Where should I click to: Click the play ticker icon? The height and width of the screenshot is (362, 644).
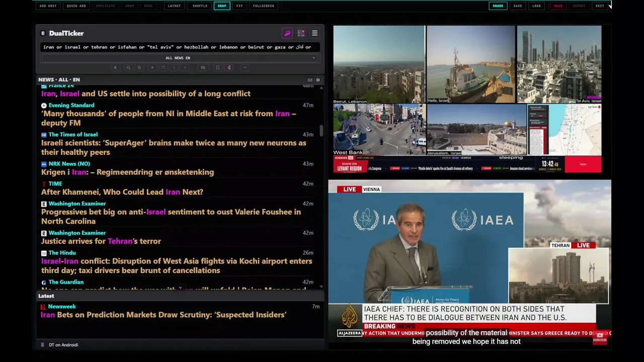point(152,67)
